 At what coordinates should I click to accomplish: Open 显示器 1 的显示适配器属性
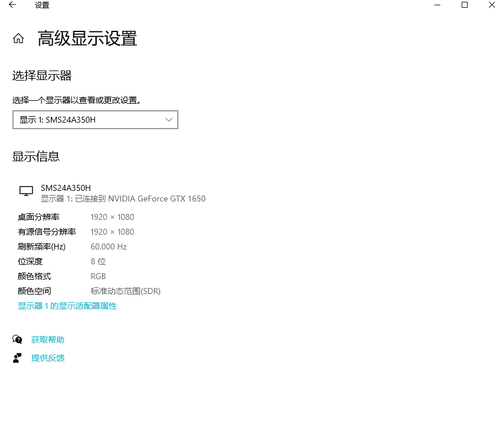click(x=67, y=306)
